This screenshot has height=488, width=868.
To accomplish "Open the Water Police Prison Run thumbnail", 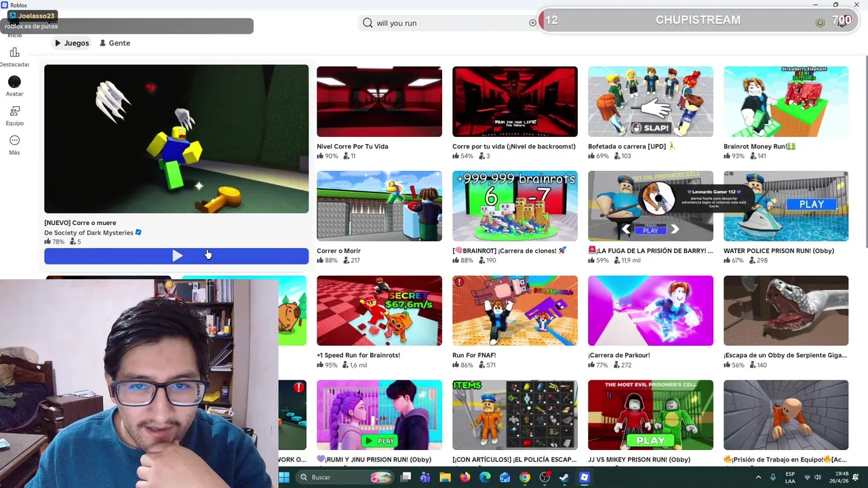I will 786,206.
